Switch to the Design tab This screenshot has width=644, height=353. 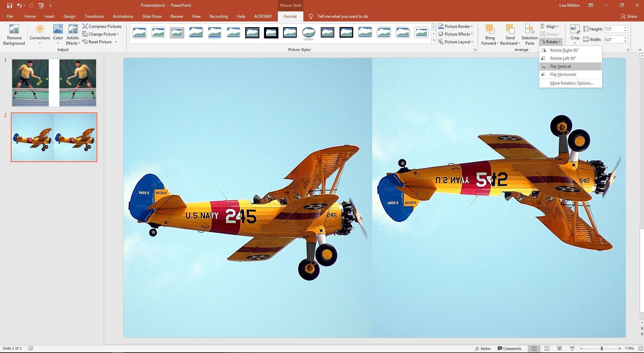[69, 16]
